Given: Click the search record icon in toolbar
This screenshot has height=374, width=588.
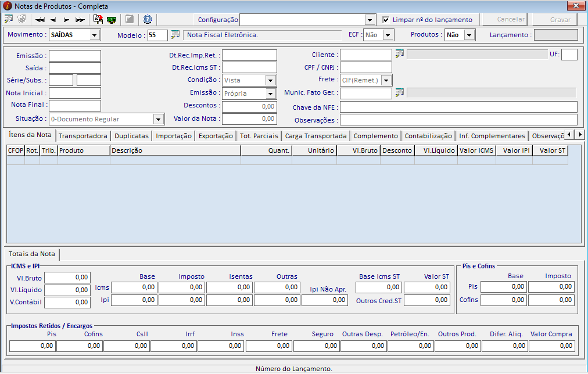Looking at the screenshot, I should click(x=8, y=19).
